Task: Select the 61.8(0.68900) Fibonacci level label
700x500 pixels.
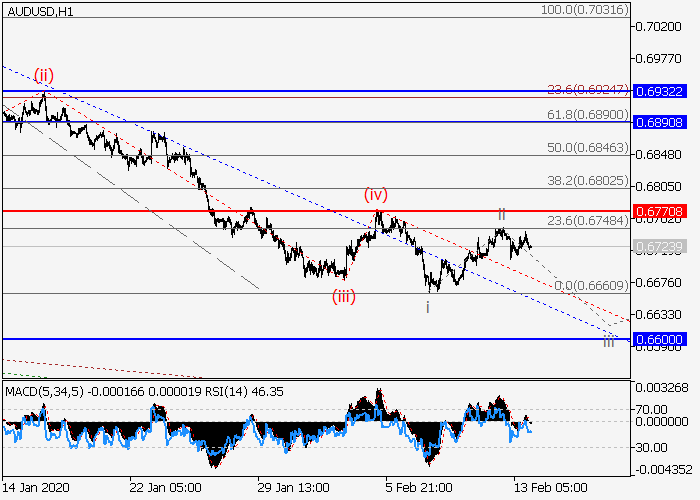Action: click(x=587, y=115)
